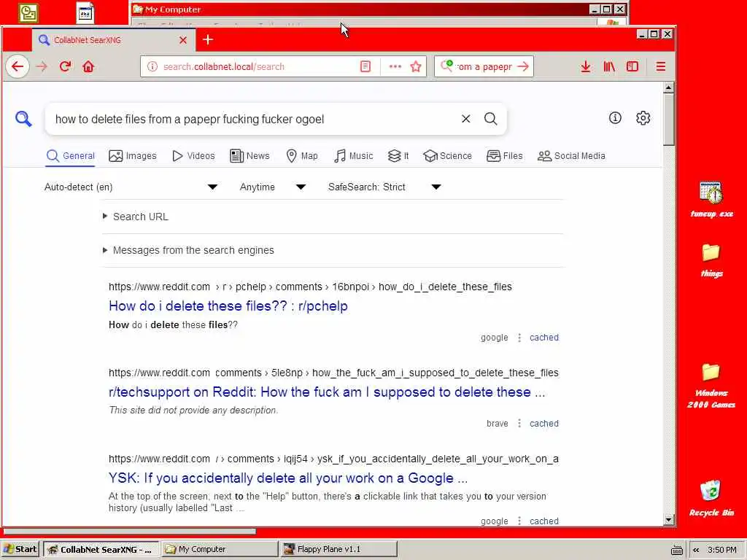
Task: Open the r/techsupport Reddit result link
Action: click(327, 392)
